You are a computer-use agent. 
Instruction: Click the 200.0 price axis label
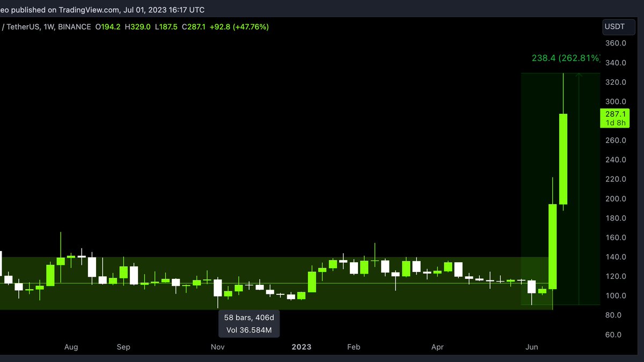616,198
